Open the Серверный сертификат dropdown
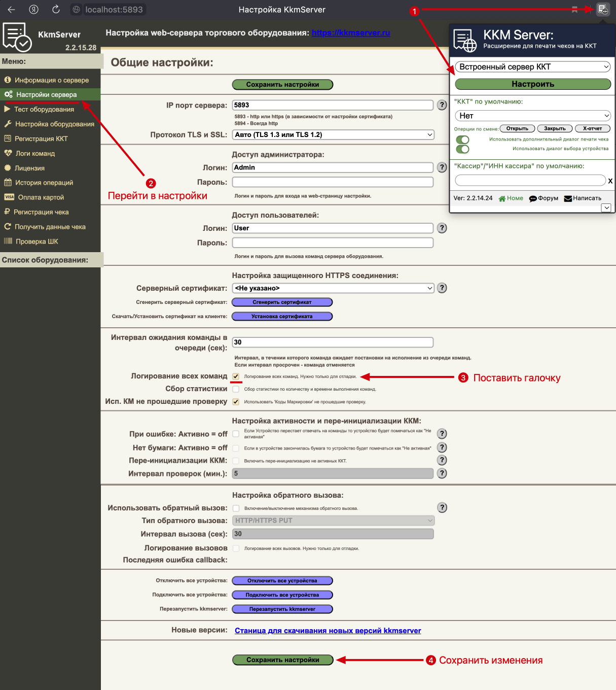 (333, 288)
